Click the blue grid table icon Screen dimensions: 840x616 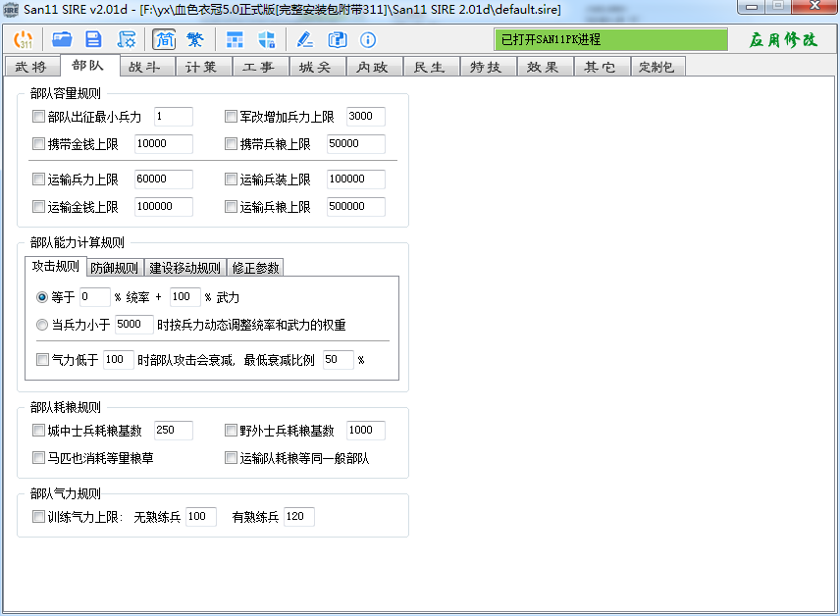click(235, 39)
